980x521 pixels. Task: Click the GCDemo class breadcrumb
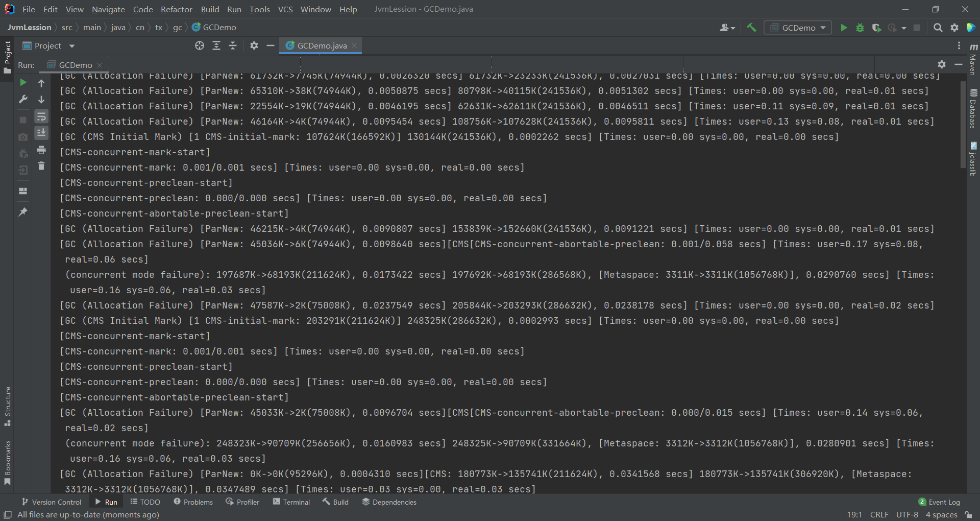click(214, 28)
